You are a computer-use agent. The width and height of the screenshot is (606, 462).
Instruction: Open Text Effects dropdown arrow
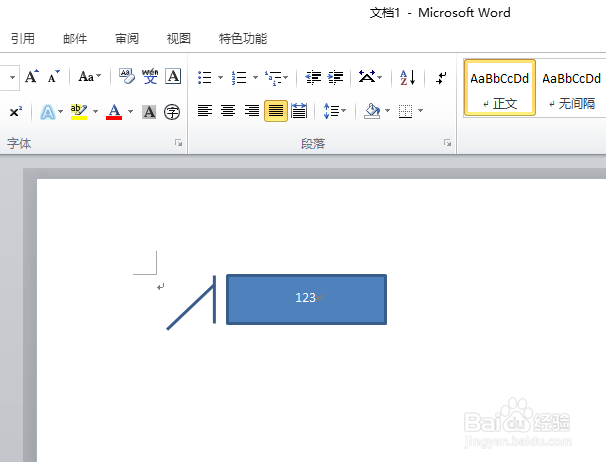pyautogui.click(x=61, y=112)
